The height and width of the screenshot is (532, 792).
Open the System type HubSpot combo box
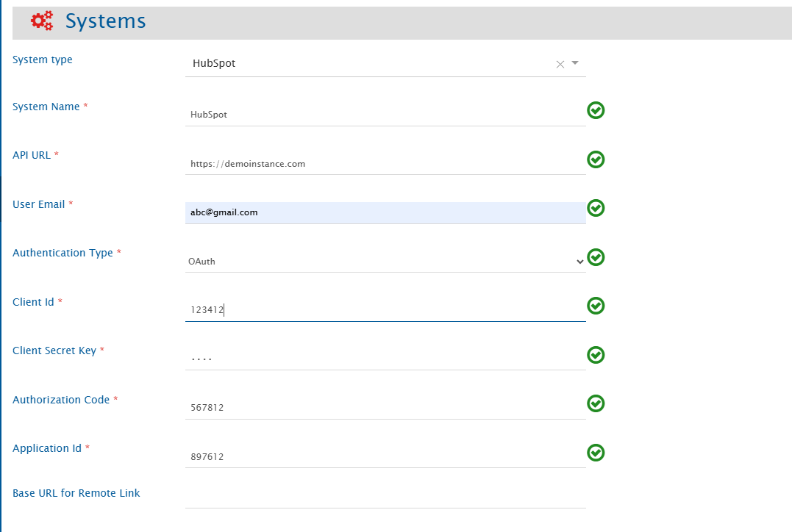368,64
